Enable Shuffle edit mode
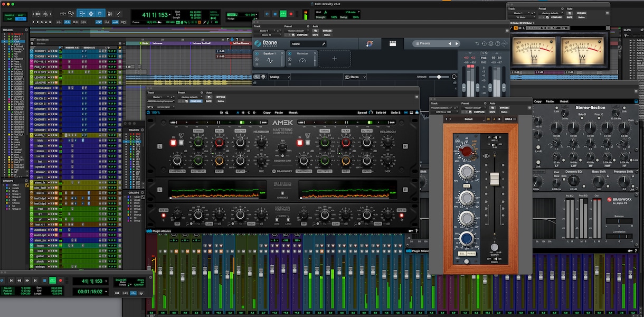This screenshot has width=644, height=317. click(x=9, y=15)
